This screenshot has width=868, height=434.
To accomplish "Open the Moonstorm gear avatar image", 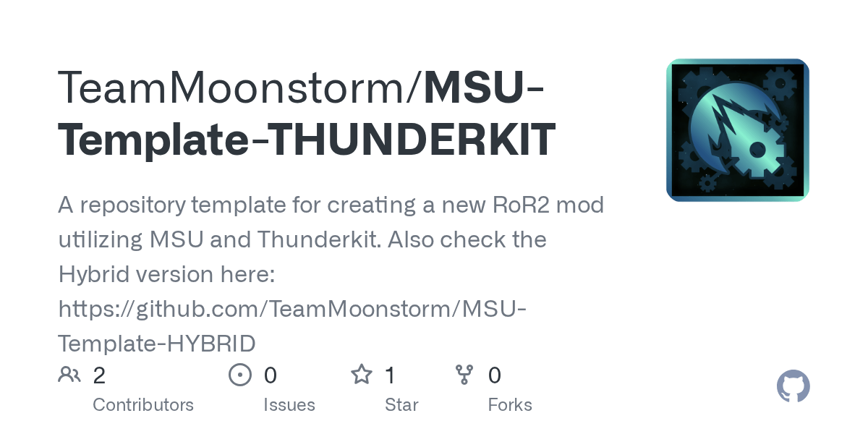I will (737, 130).
